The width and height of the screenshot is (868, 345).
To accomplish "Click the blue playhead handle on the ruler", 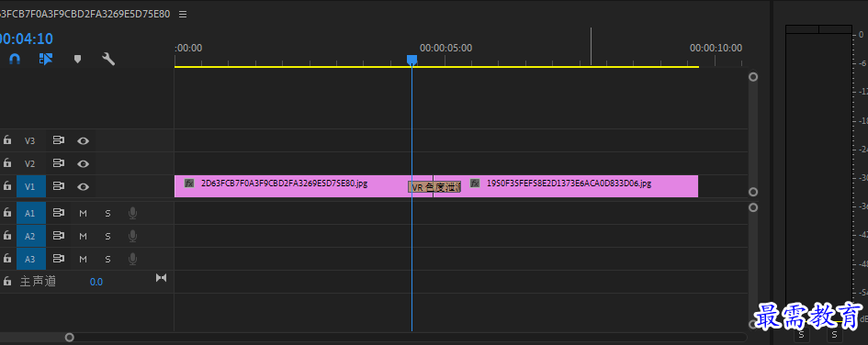I will pyautogui.click(x=411, y=60).
